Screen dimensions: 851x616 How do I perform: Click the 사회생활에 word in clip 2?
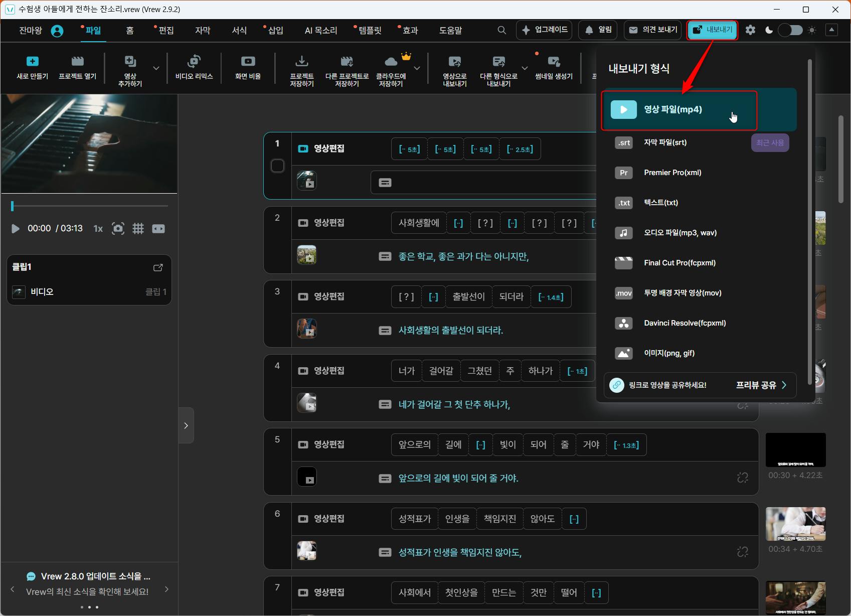coord(419,223)
